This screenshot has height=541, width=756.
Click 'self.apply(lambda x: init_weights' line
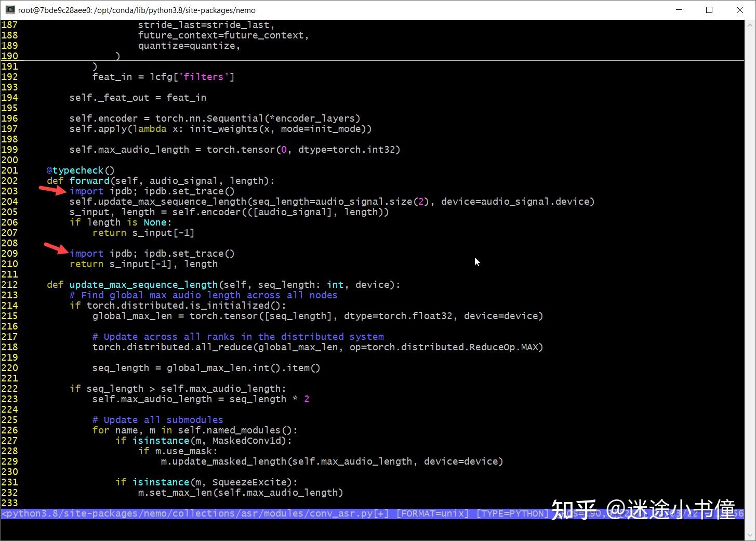pos(221,129)
